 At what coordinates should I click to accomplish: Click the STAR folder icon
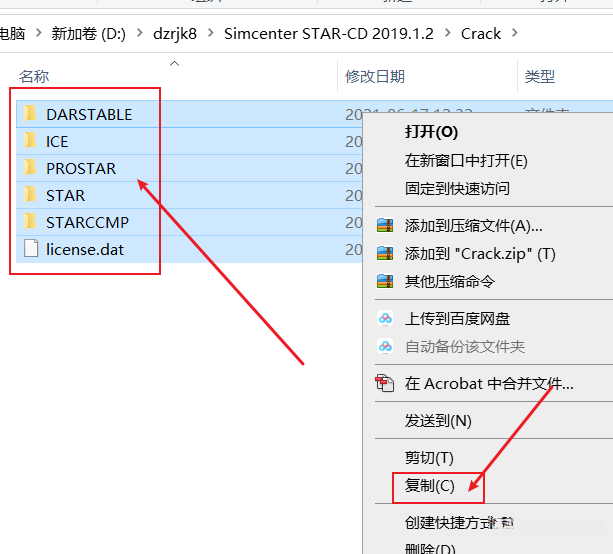(x=30, y=195)
